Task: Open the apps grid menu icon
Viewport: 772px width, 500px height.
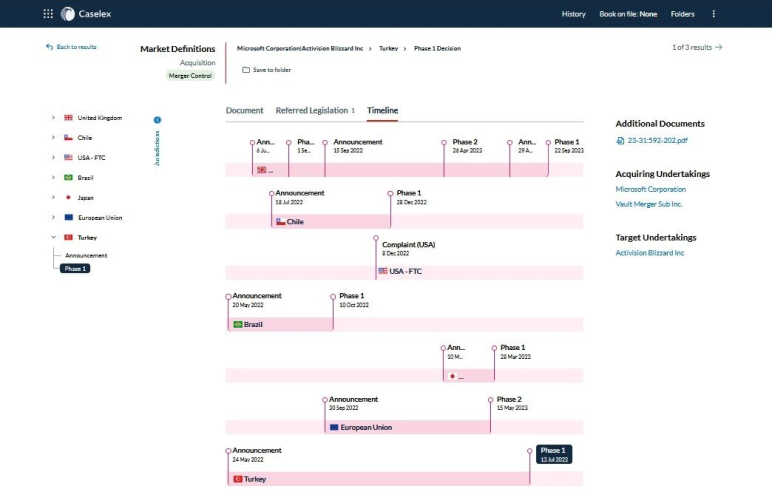Action: click(48, 14)
